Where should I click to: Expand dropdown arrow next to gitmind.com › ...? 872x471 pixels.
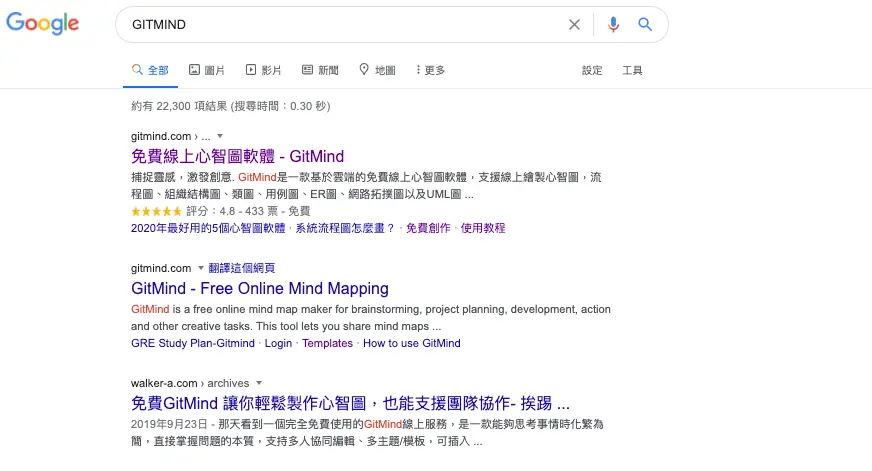point(220,136)
